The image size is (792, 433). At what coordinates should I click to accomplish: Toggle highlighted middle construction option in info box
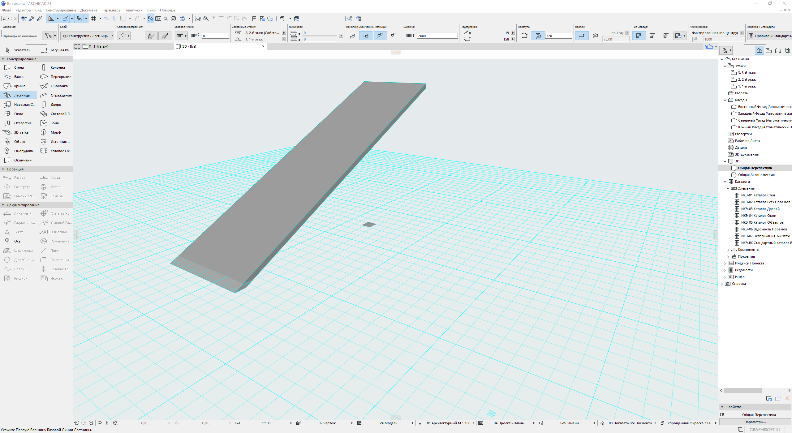click(x=366, y=35)
